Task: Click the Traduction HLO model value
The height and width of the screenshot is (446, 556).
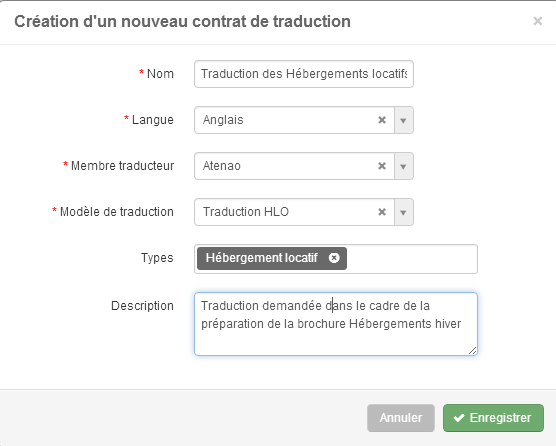Action: coord(246,212)
